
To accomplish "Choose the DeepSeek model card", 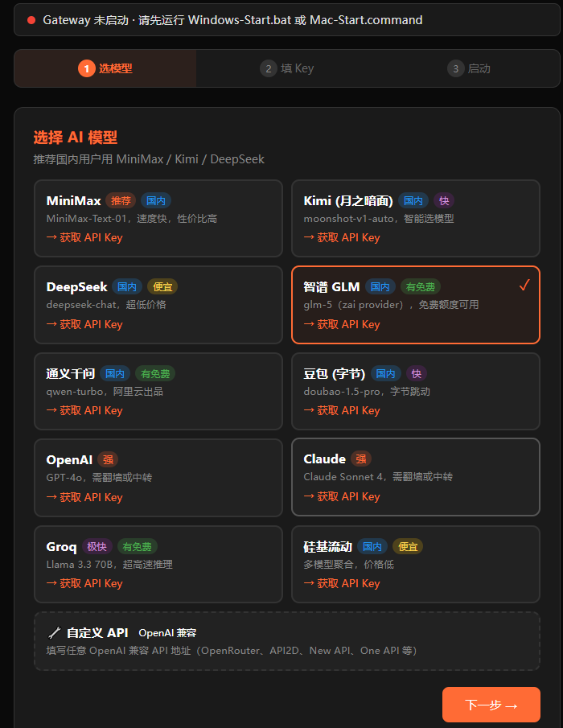I will tap(158, 305).
